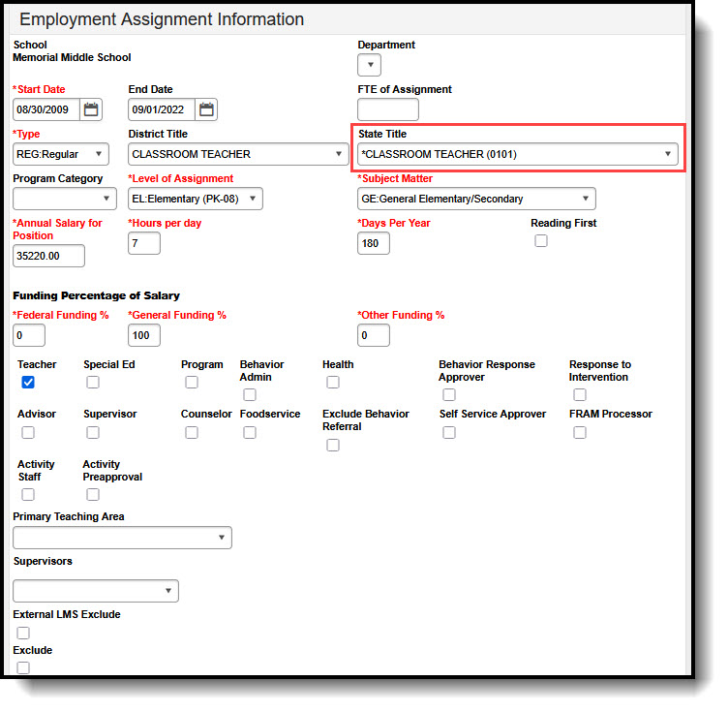
Task: Open the Primary Teaching Area dropdown
Action: click(122, 538)
